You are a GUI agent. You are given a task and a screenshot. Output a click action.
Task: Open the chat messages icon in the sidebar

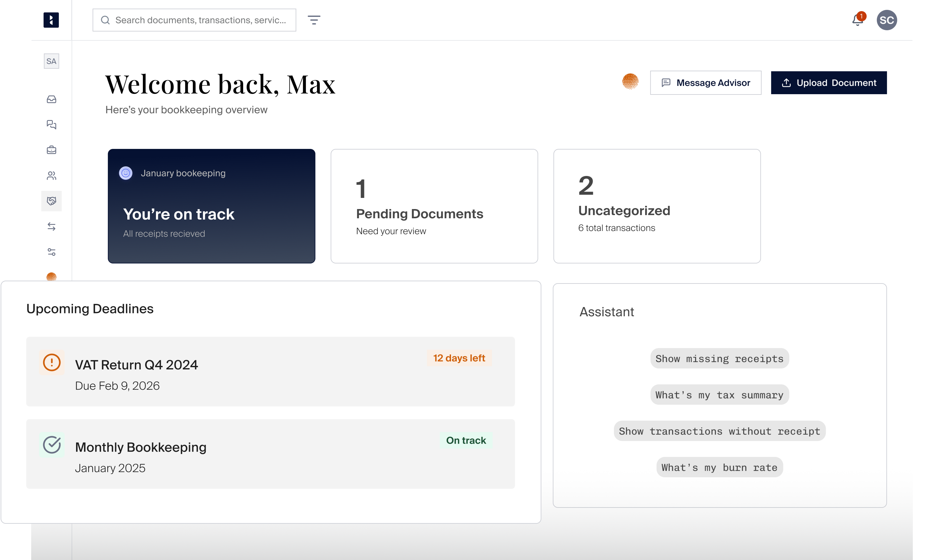[52, 124]
